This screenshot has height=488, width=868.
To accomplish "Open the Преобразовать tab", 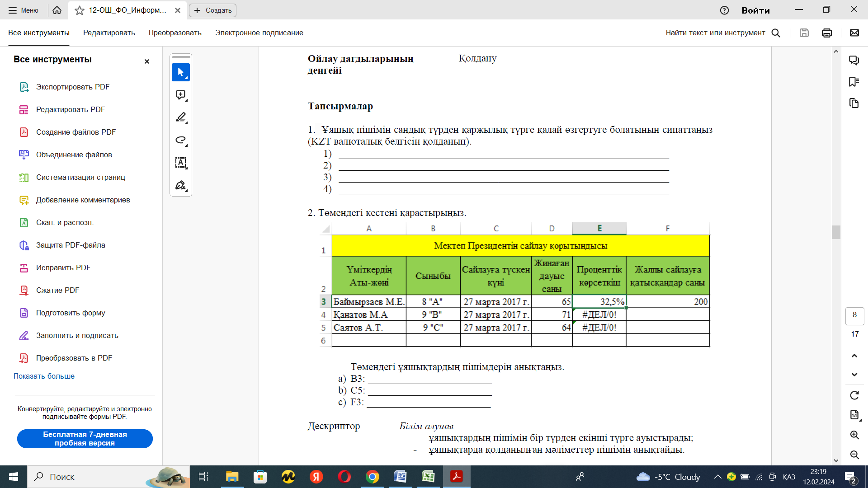I will tap(175, 33).
